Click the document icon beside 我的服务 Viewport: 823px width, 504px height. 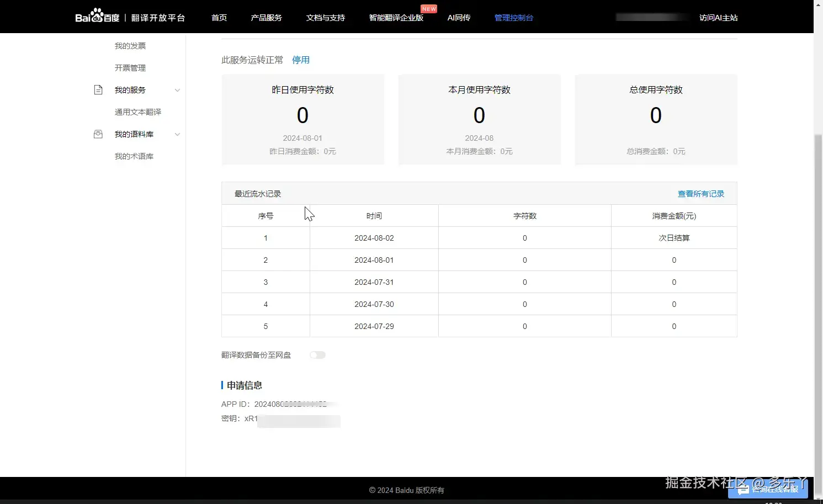[x=98, y=90]
